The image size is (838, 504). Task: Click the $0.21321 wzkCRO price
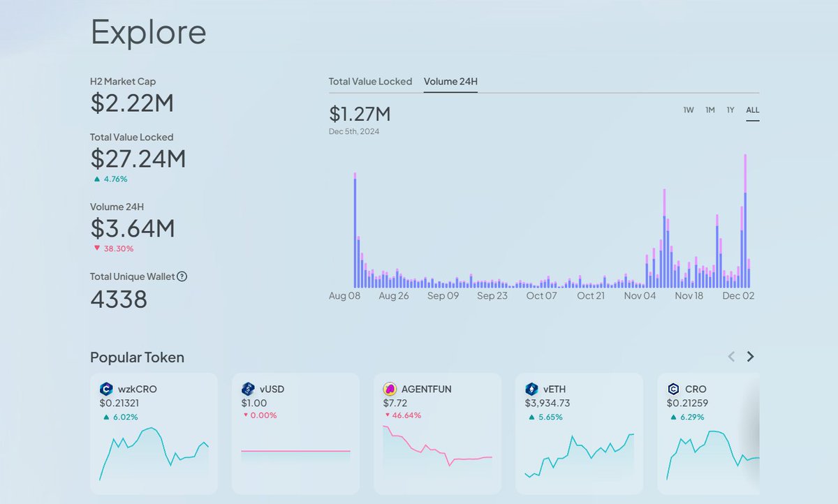pyautogui.click(x=119, y=403)
